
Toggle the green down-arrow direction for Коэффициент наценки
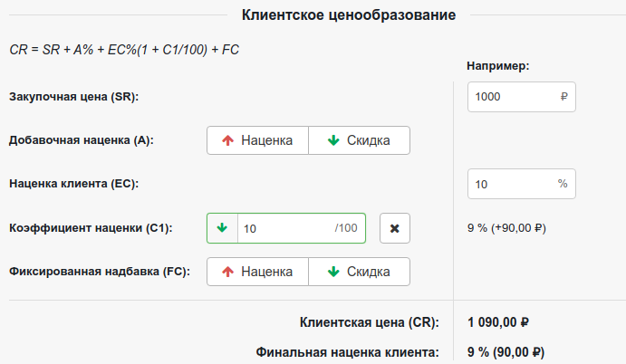(222, 228)
